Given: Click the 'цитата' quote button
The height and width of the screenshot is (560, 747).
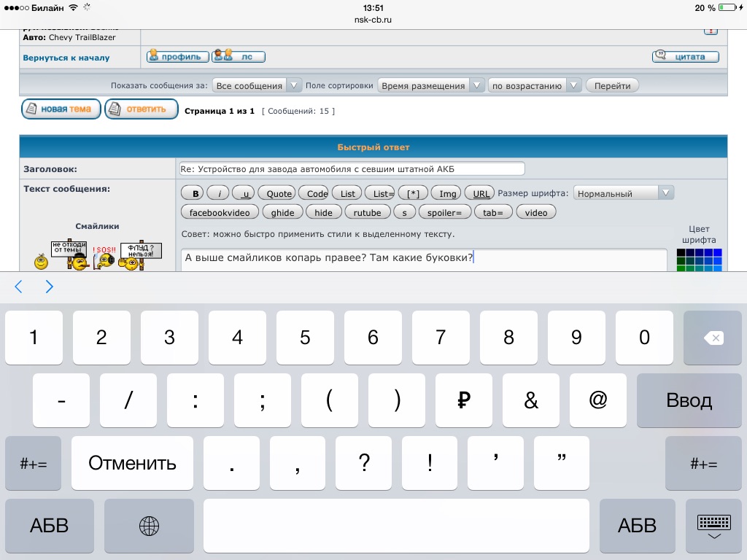Looking at the screenshot, I should pyautogui.click(x=685, y=56).
